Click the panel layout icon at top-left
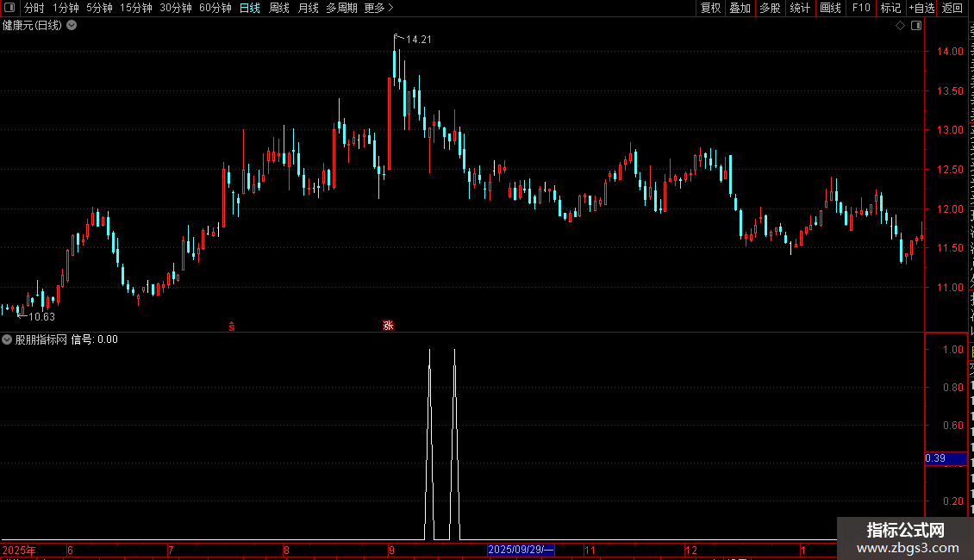974x560 pixels. pos(9,8)
